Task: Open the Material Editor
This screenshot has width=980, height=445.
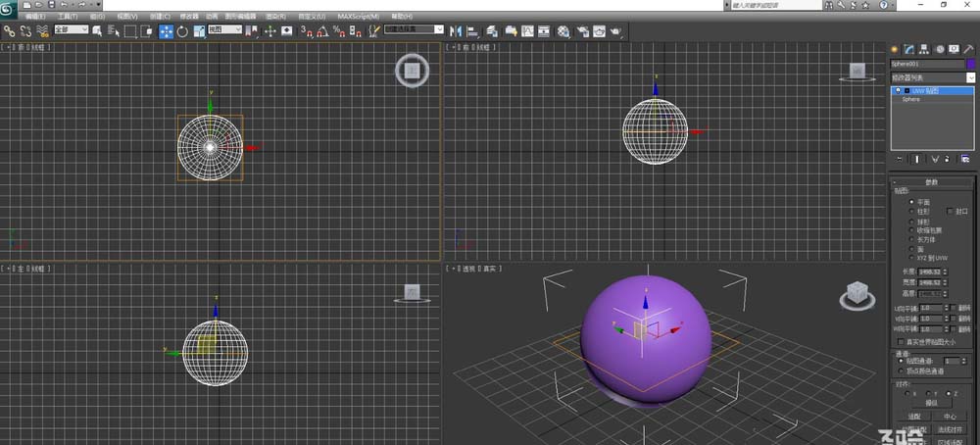Action: (x=563, y=30)
